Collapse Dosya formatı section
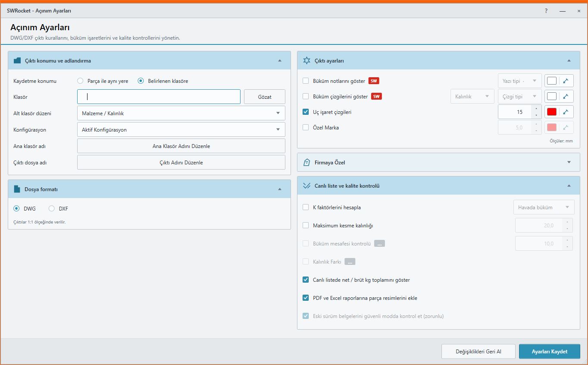 (x=280, y=189)
